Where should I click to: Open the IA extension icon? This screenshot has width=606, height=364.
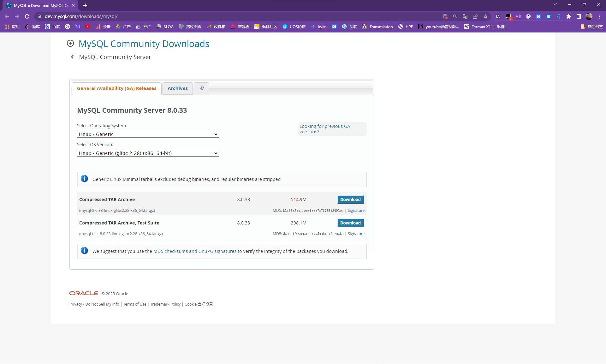click(x=498, y=16)
